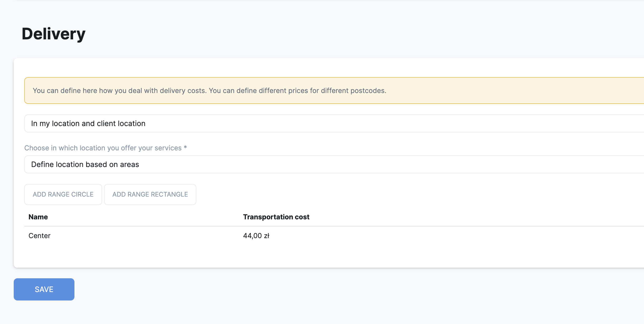Screen dimensions: 644x324
Task: Click the "Choose in which location" field label
Action: coord(103,148)
